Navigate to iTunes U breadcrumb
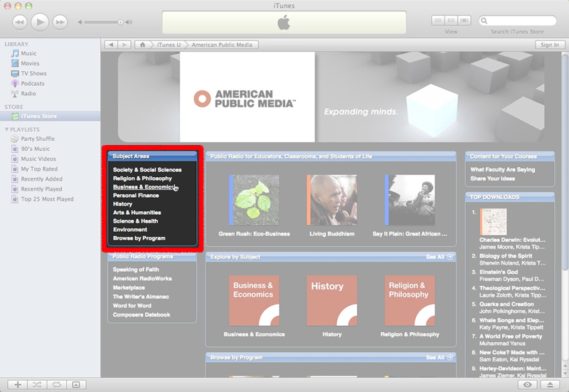Viewport: 569px width, 392px height. pyautogui.click(x=169, y=45)
